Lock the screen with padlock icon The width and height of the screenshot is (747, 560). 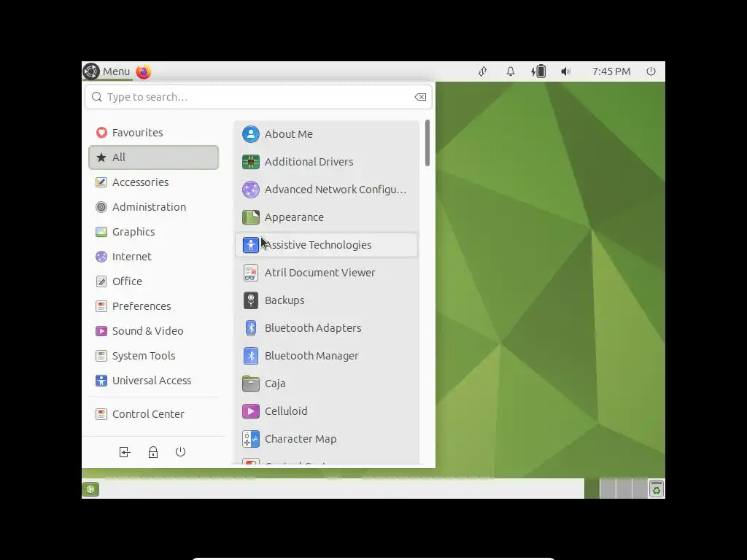point(153,452)
